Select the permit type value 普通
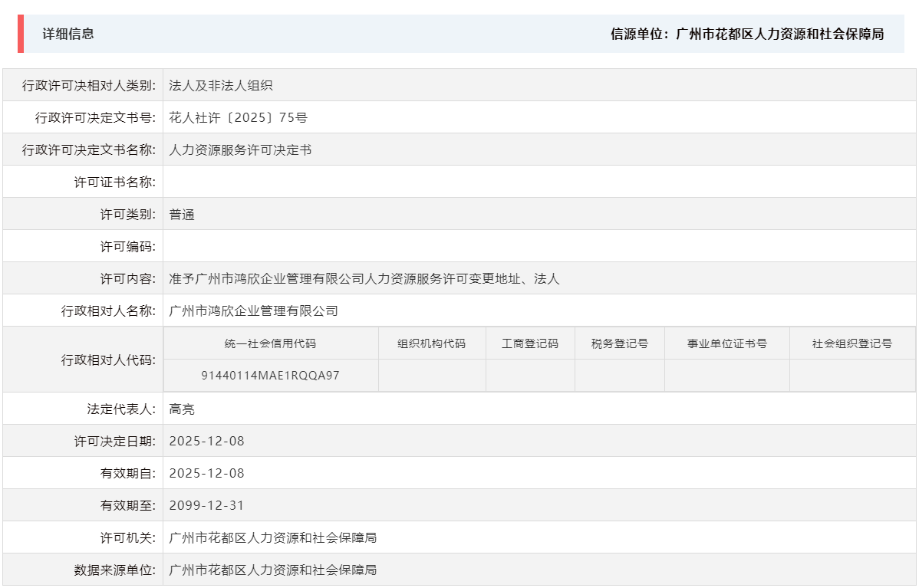The image size is (919, 588). (x=183, y=214)
